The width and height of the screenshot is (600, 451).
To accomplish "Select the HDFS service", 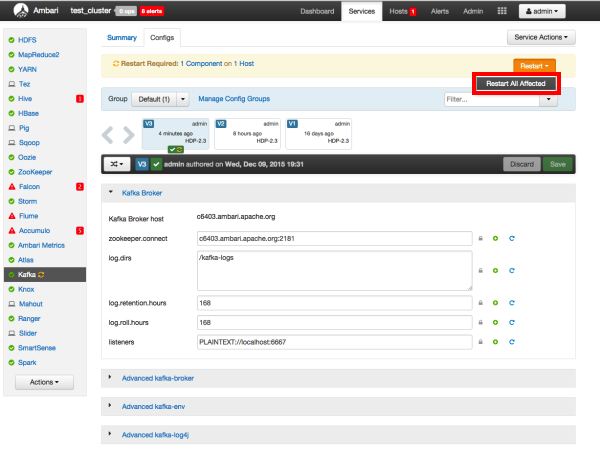I will (x=27, y=40).
